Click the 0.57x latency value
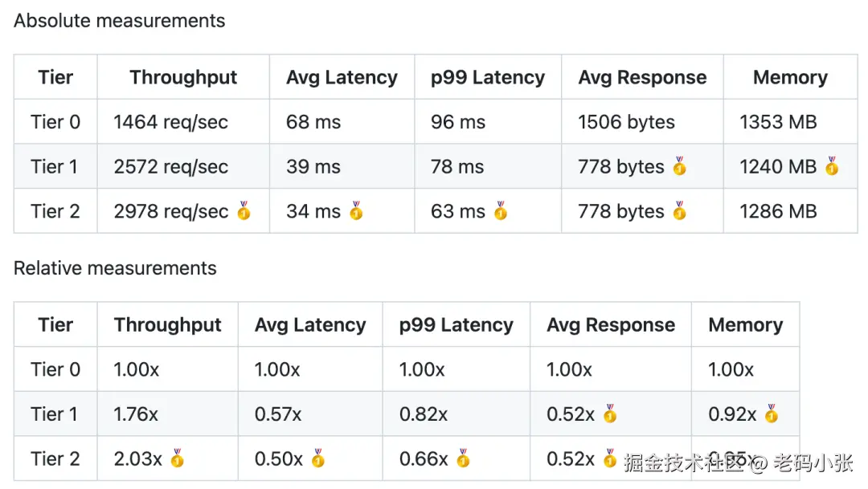Viewport: 868px width, 489px height. pos(278,414)
